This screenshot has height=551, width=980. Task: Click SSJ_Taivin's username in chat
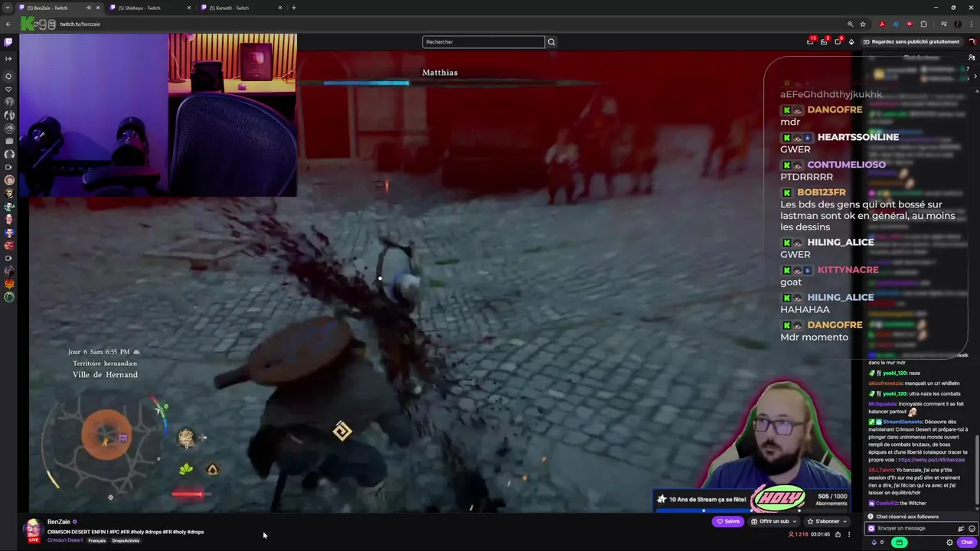point(881,470)
